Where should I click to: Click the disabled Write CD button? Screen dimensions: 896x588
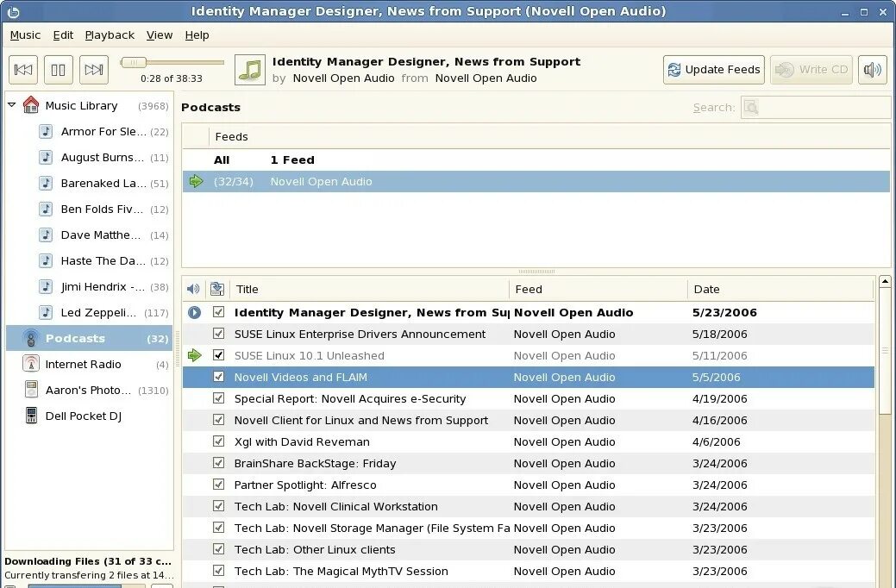[x=811, y=70]
